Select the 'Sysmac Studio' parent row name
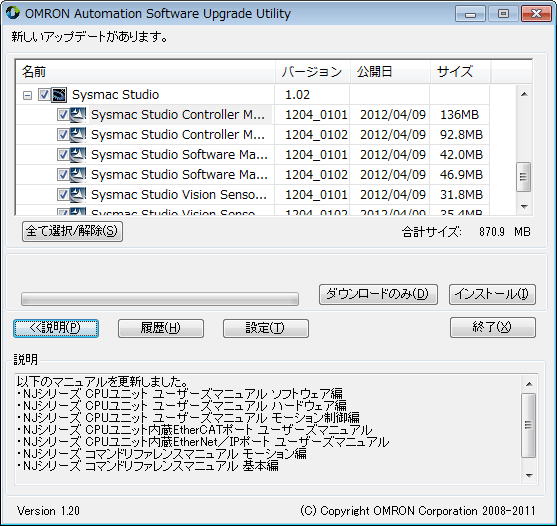 tap(115, 95)
